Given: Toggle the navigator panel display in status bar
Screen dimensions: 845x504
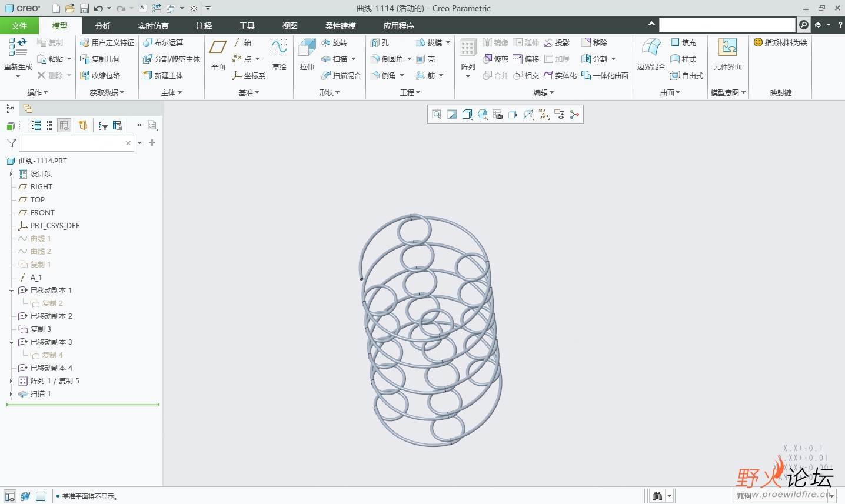Looking at the screenshot, I should [x=10, y=496].
